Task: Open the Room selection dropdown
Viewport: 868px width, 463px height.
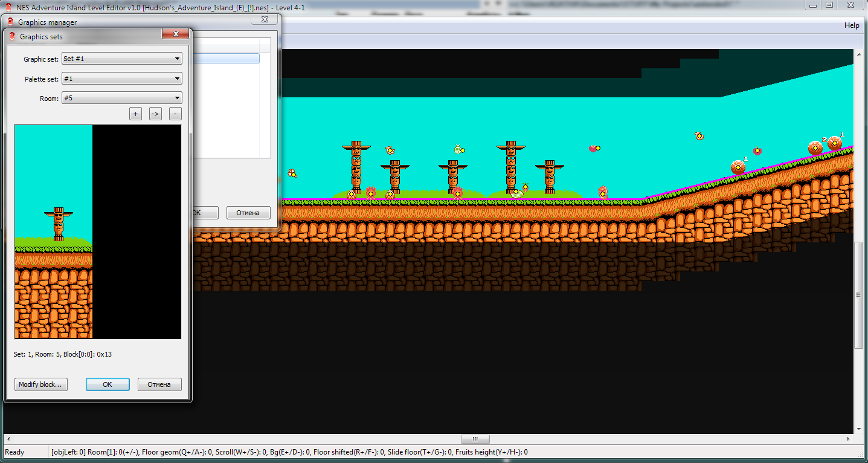Action: click(122, 98)
